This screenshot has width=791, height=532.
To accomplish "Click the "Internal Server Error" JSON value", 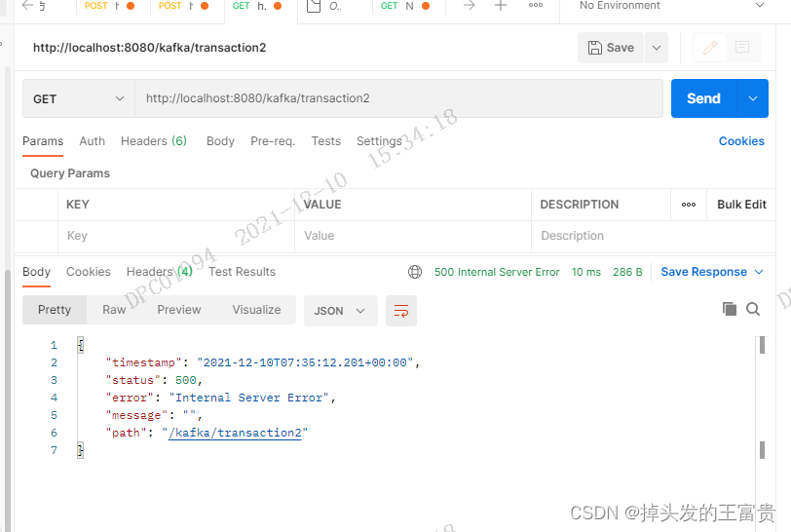I will point(248,398).
